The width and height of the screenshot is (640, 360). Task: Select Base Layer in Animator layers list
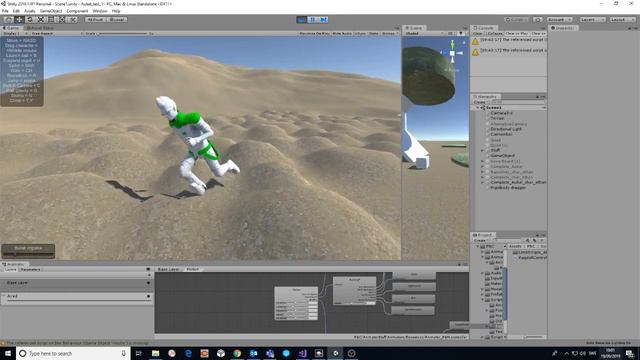pyautogui.click(x=76, y=283)
